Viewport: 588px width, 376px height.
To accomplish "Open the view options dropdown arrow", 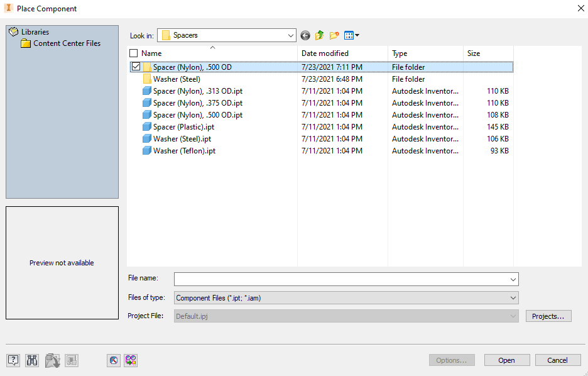I will tap(357, 35).
